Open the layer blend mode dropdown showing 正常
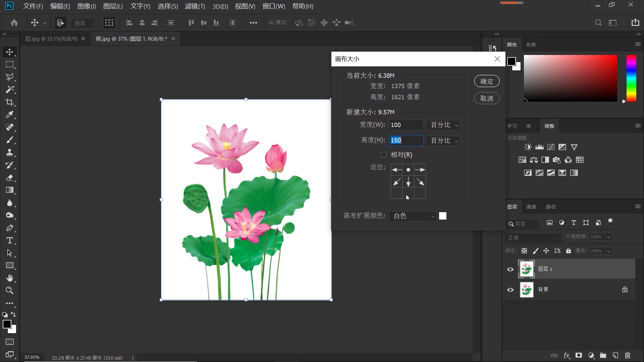644x362 pixels. 533,238
